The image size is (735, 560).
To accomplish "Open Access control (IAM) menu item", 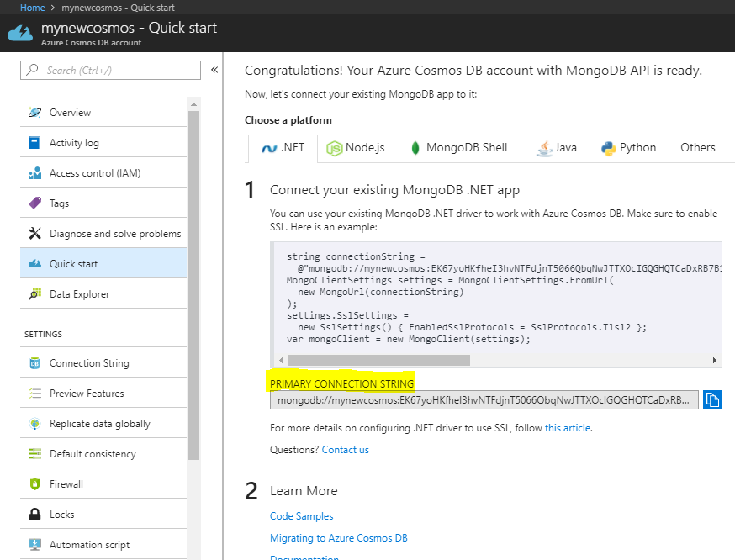I will tap(103, 173).
